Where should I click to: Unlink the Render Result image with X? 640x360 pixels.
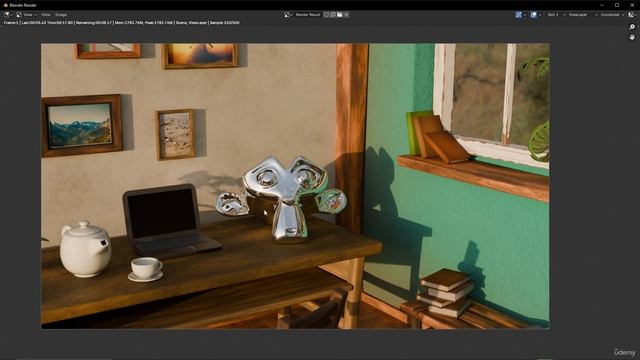click(347, 15)
